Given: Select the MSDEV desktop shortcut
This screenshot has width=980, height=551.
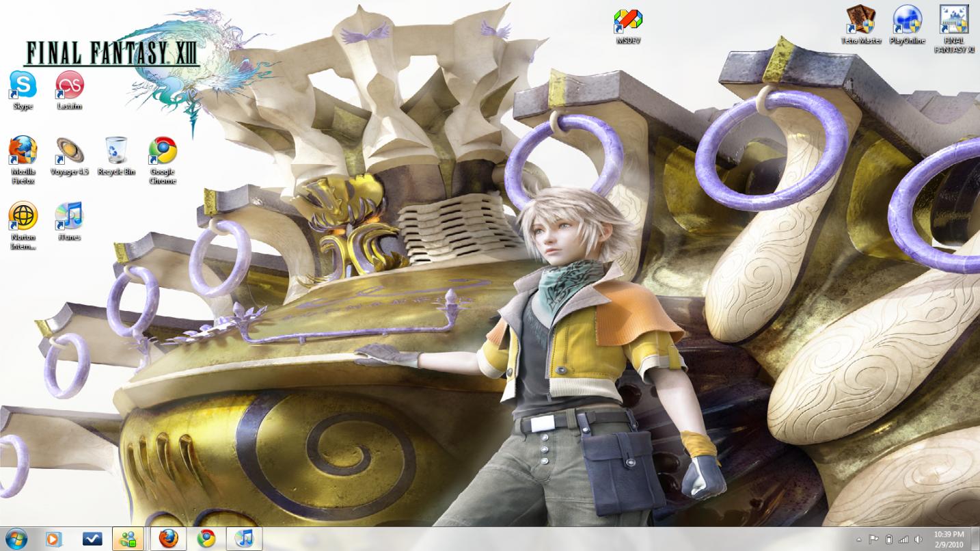Looking at the screenshot, I should click(628, 27).
